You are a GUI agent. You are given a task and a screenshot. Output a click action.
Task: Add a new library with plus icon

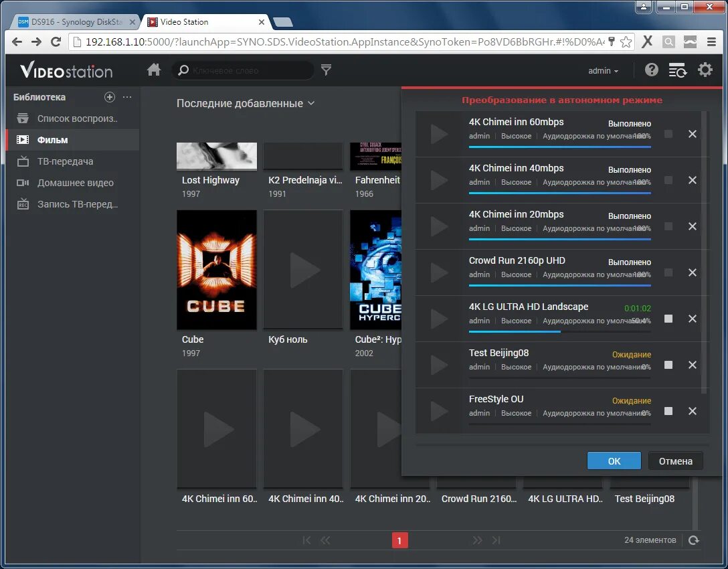pyautogui.click(x=110, y=97)
